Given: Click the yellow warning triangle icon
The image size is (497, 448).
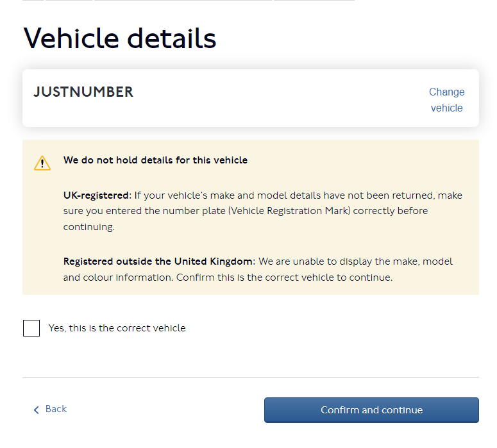Looking at the screenshot, I should pyautogui.click(x=42, y=163).
